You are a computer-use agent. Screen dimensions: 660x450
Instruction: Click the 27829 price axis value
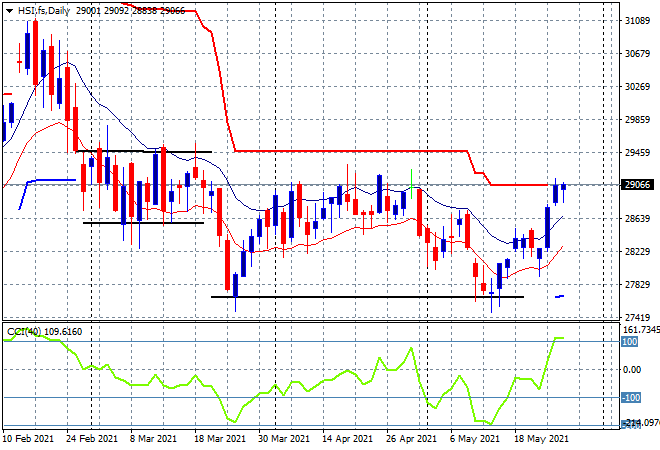pyautogui.click(x=637, y=285)
